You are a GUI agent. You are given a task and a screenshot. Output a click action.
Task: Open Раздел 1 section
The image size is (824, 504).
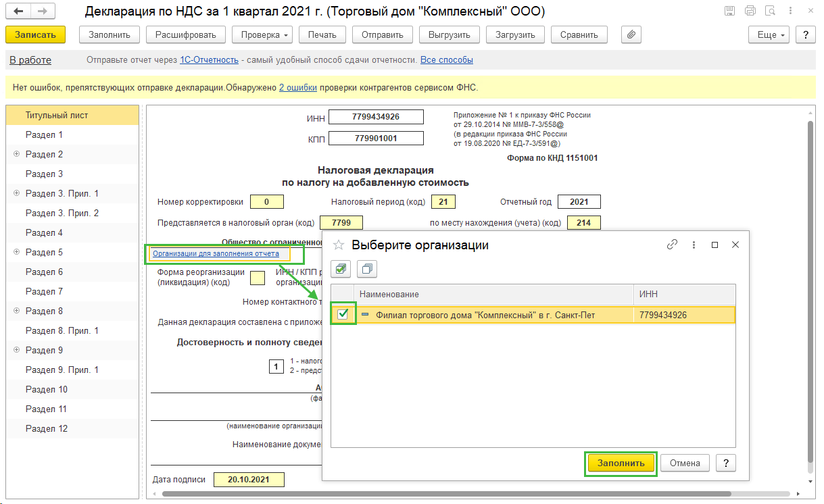pos(72,134)
